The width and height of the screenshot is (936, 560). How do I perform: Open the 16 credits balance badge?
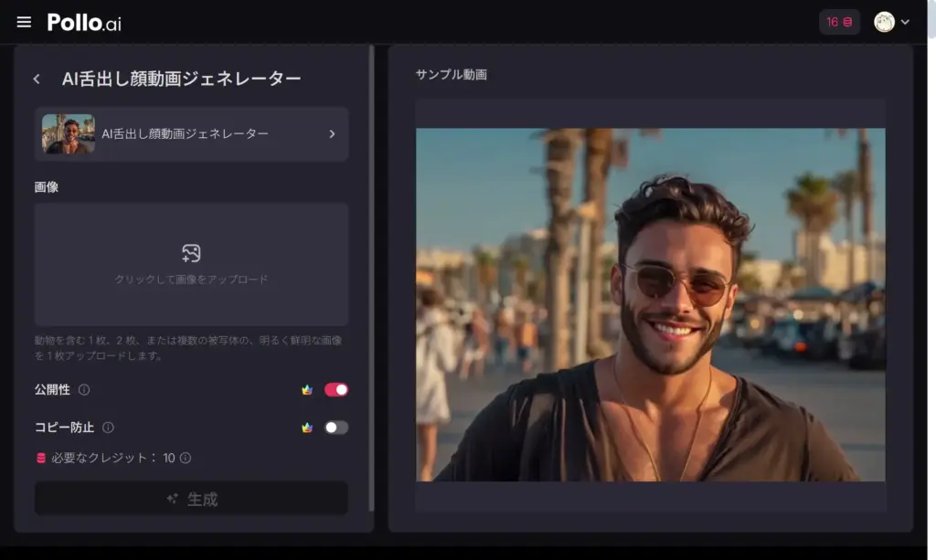[839, 22]
